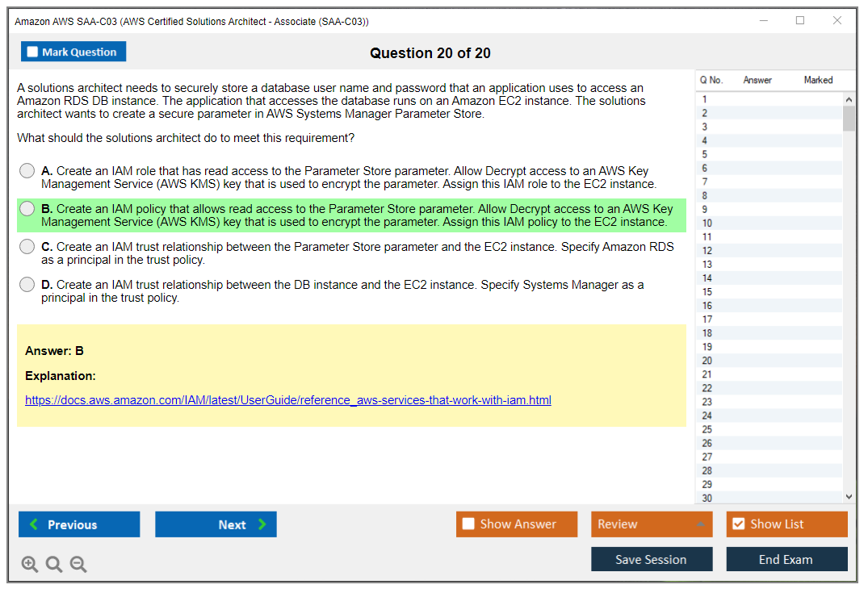Click the scroll up arrow in question list
Viewport: 868px width, 593px height.
[x=849, y=99]
